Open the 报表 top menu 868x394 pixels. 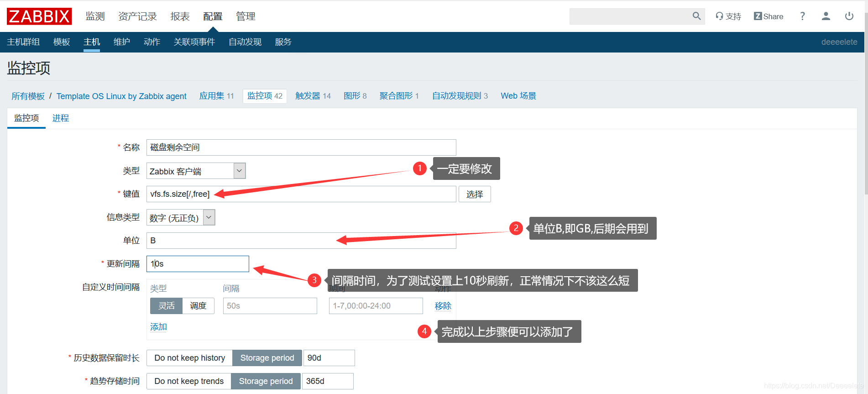pos(180,16)
